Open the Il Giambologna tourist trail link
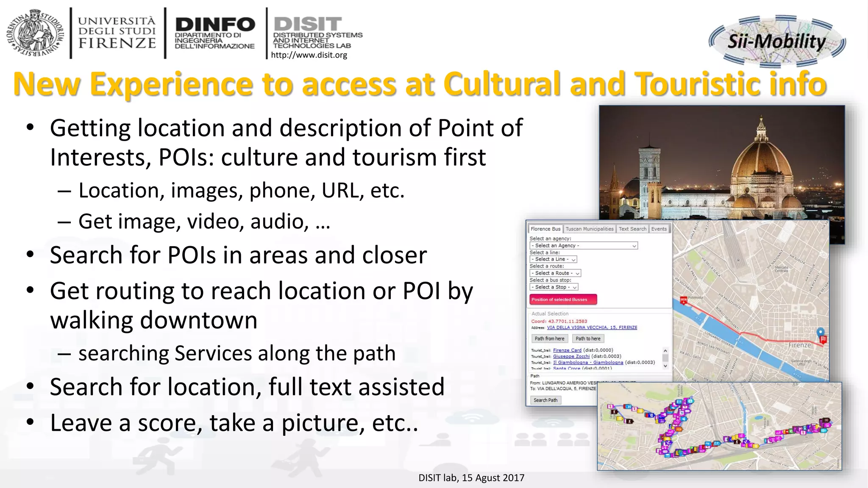868x488 pixels. 588,363
